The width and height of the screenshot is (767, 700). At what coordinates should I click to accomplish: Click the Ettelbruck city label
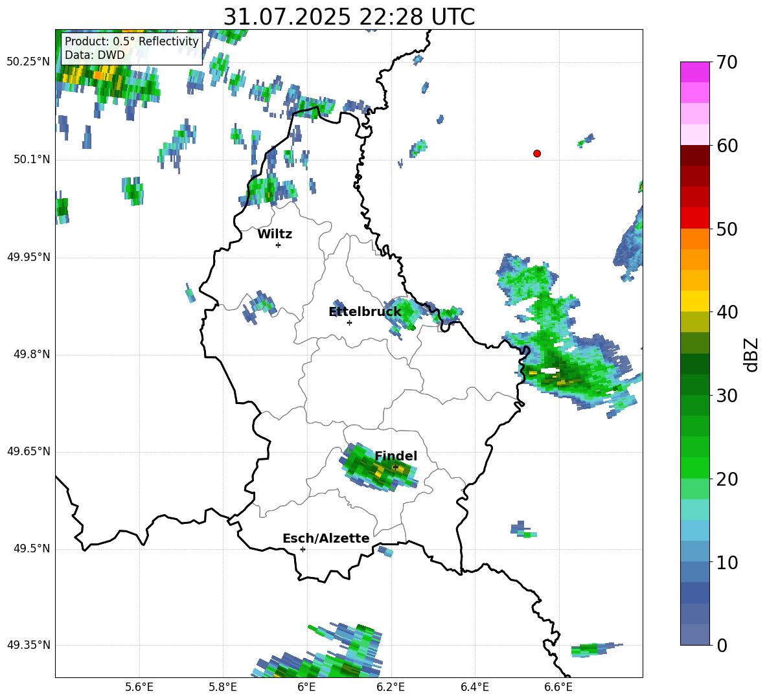[x=365, y=312]
